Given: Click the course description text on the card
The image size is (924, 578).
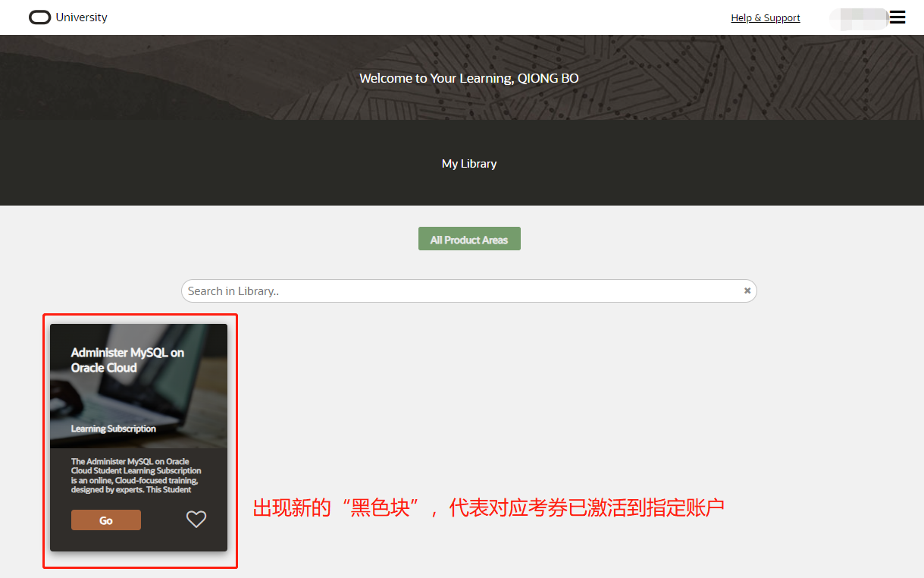Looking at the screenshot, I should (x=136, y=477).
